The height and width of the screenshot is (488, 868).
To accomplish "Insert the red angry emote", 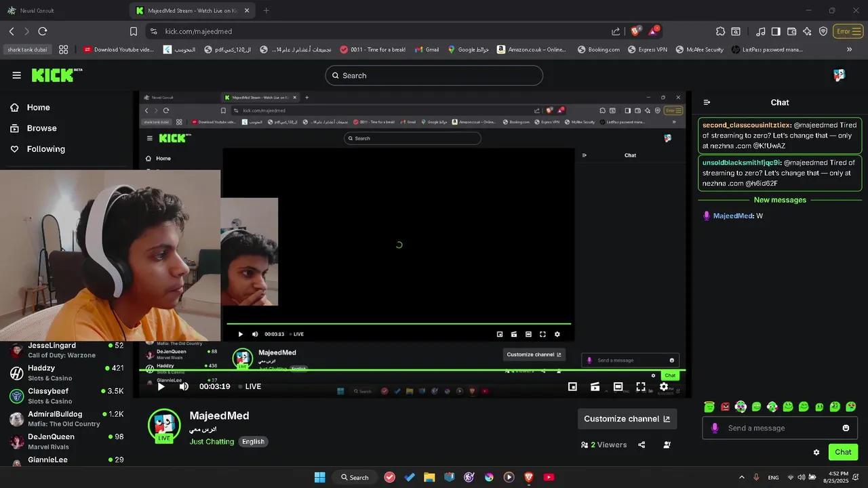I will (x=725, y=407).
